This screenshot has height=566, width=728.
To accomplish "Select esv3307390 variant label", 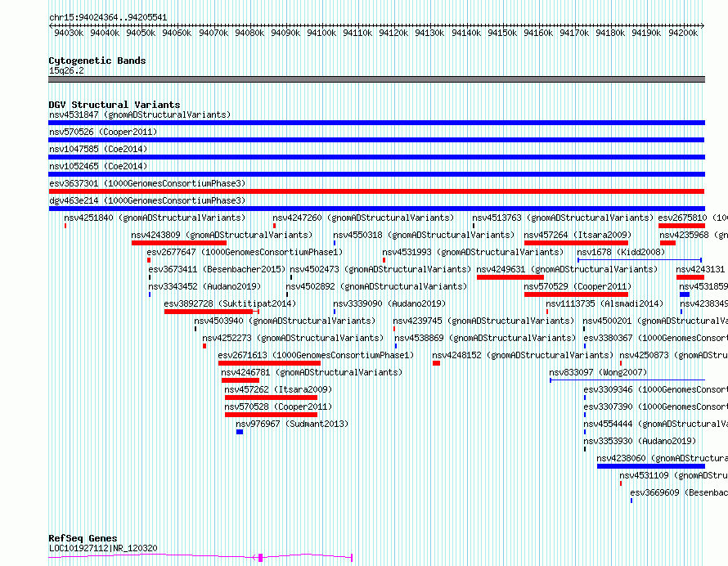I will pyautogui.click(x=655, y=407).
